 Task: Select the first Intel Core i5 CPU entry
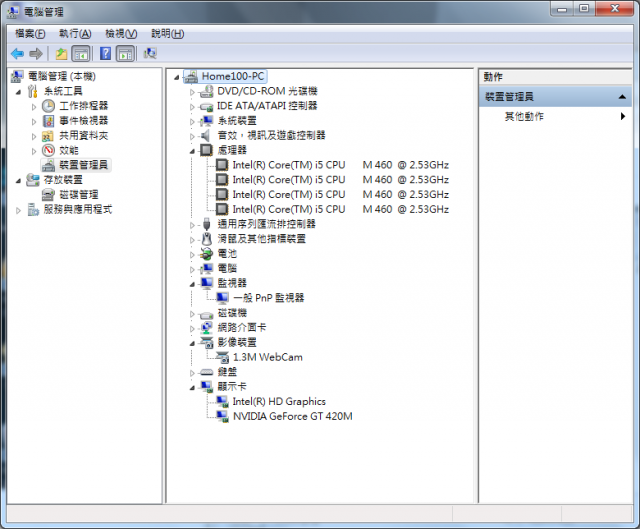(340, 165)
